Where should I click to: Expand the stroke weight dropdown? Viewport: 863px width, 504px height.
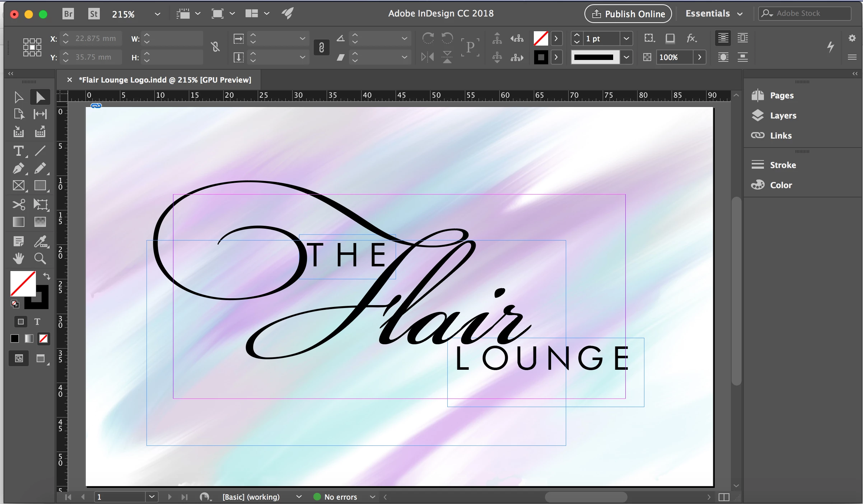pyautogui.click(x=626, y=38)
